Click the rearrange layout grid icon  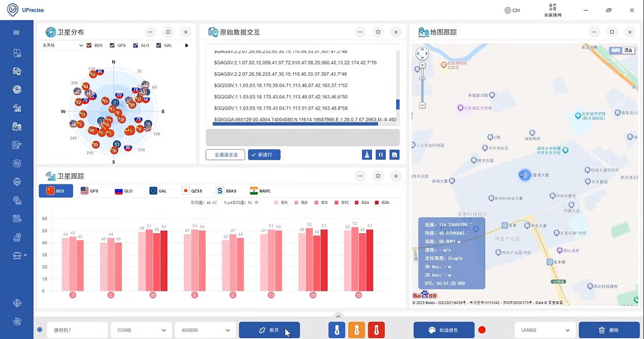(553, 8)
